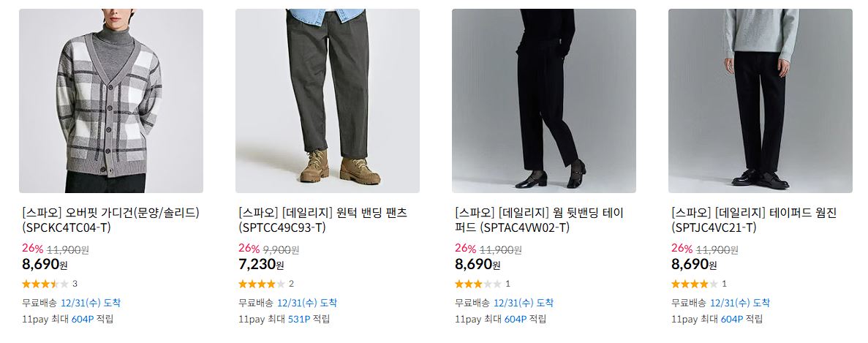Open the one-tuck banding pants product photo
Image resolution: width=868 pixels, height=343 pixels.
pyautogui.click(x=327, y=101)
